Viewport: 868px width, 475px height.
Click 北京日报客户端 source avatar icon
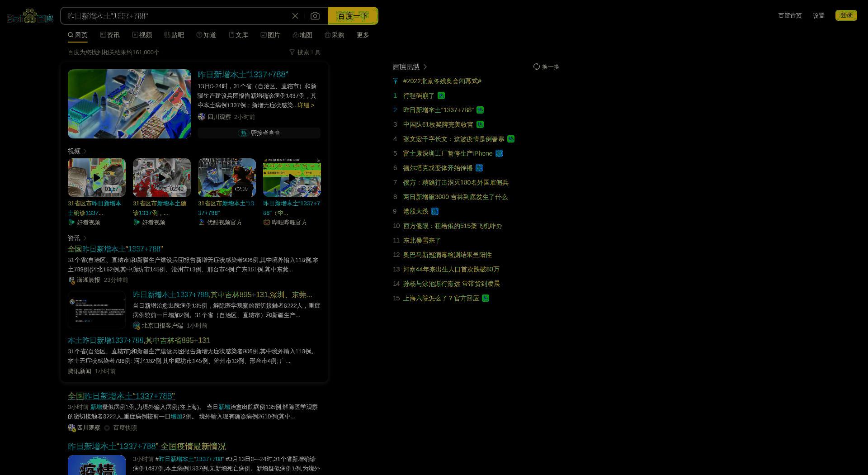(x=137, y=326)
